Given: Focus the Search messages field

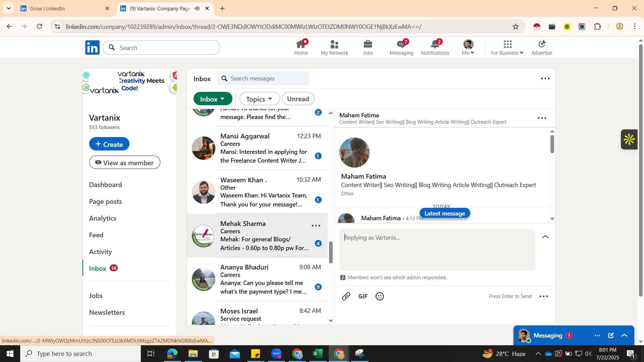Looking at the screenshot, I should 263,78.
